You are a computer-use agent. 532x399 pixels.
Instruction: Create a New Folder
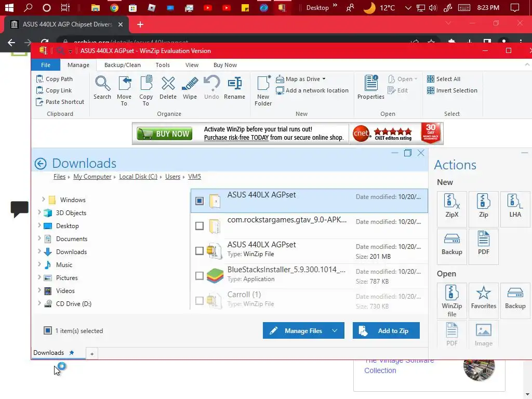(263, 91)
